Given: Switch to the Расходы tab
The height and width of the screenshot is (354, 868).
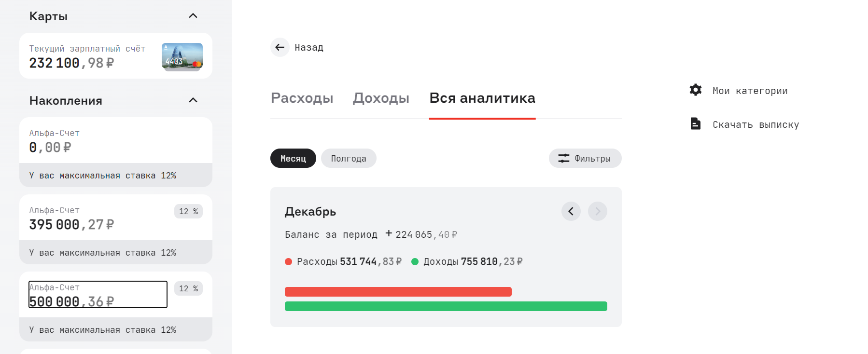Looking at the screenshot, I should [x=302, y=98].
